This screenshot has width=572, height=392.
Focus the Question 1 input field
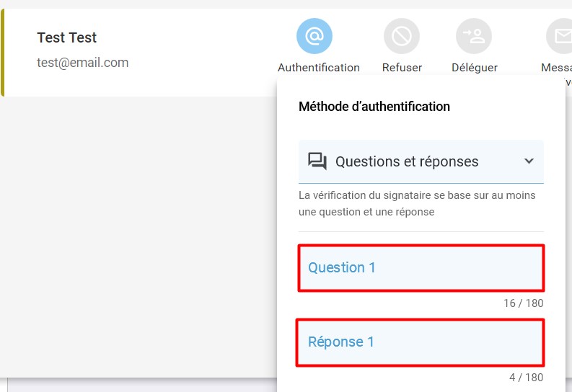point(421,268)
